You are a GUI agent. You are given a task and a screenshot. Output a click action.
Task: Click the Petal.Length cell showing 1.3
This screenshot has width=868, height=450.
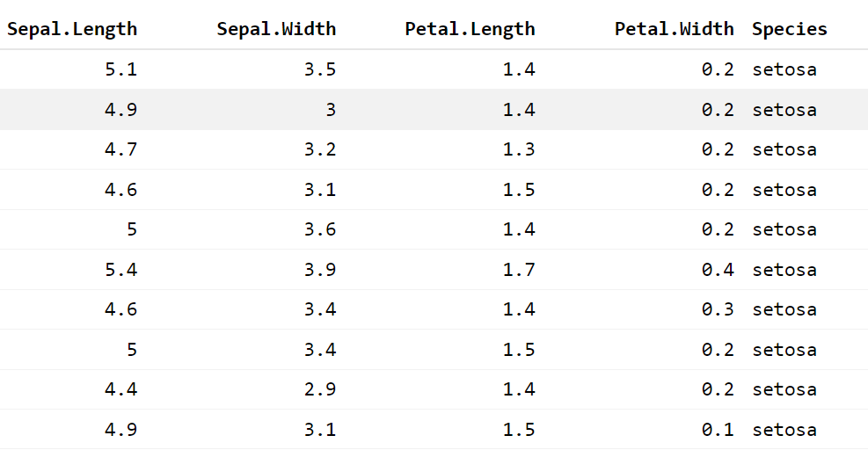[518, 149]
